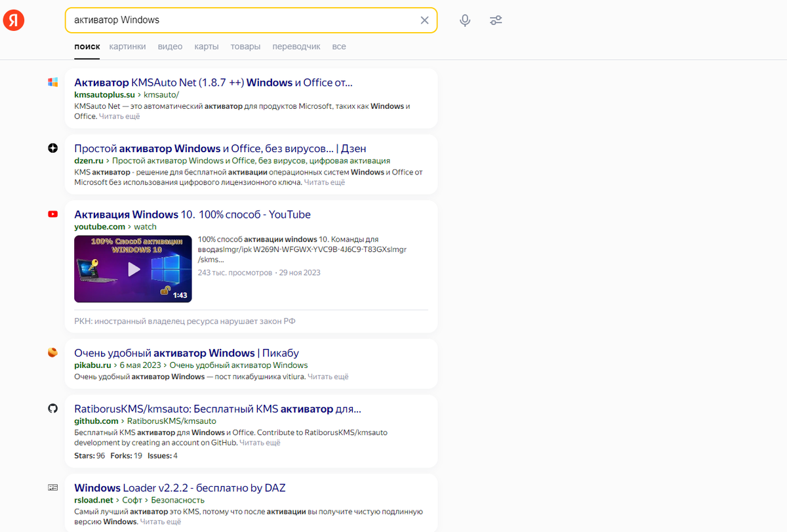
Task: Click the 'kmsauto/' breadcrumb path
Action: point(161,94)
